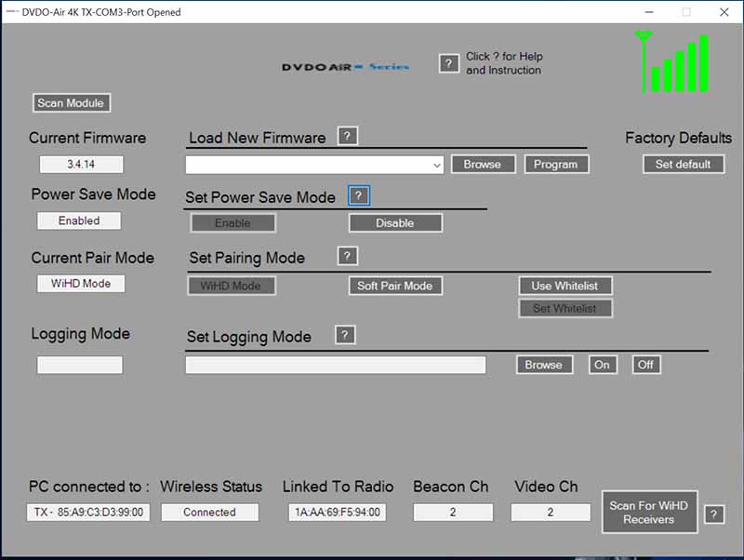Click the current firmware value 3.4.14
Image resolution: width=744 pixels, height=560 pixels.
81,165
